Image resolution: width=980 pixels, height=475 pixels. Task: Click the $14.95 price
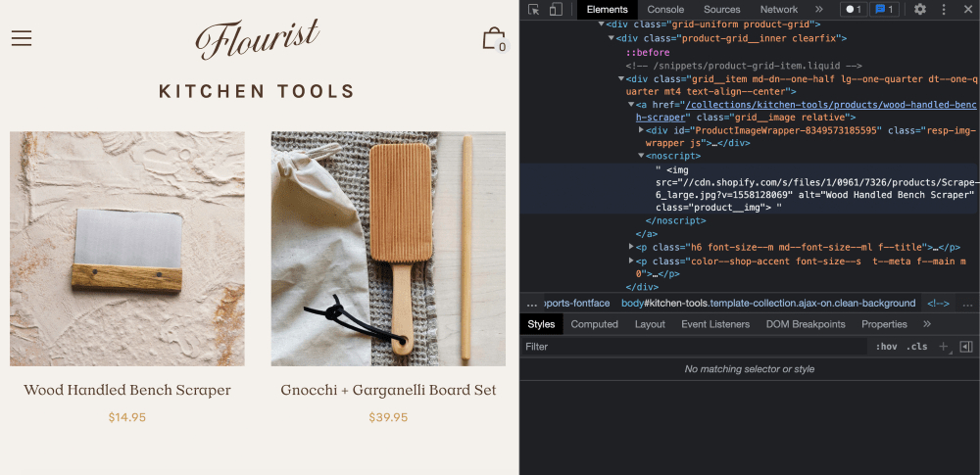pyautogui.click(x=126, y=417)
